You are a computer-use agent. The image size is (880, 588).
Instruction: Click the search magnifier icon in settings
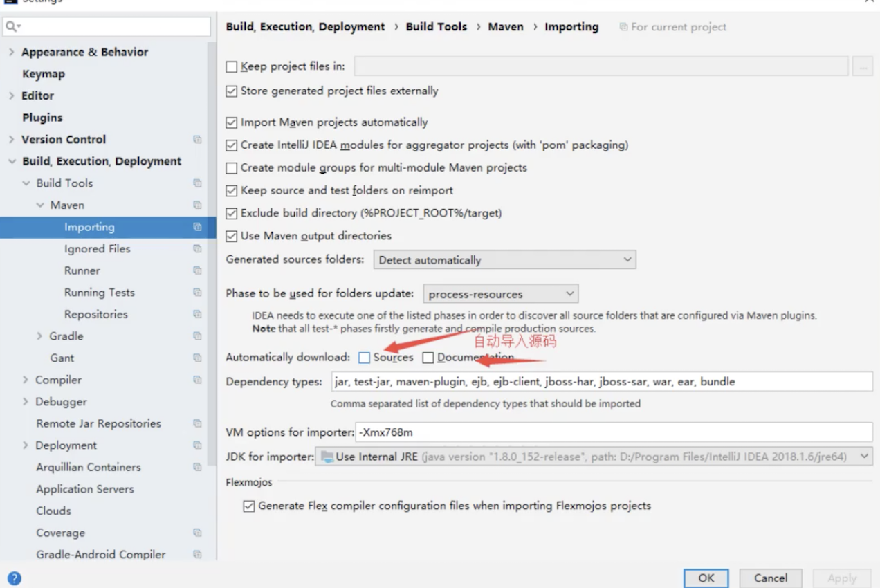click(13, 27)
